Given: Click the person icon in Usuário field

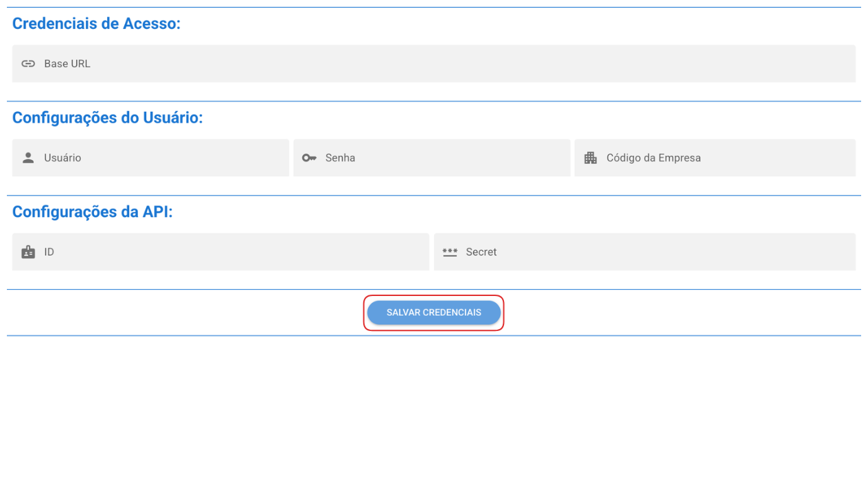Looking at the screenshot, I should pos(28,158).
